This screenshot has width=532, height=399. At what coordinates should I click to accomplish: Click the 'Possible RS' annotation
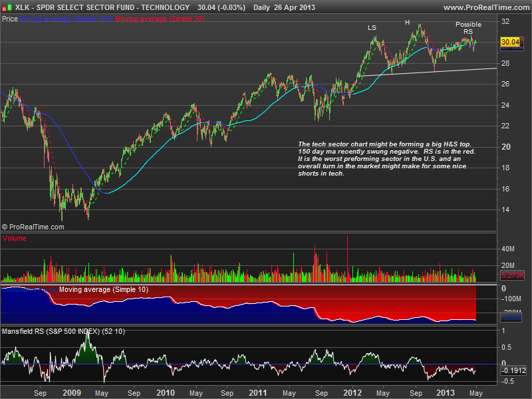pyautogui.click(x=468, y=28)
